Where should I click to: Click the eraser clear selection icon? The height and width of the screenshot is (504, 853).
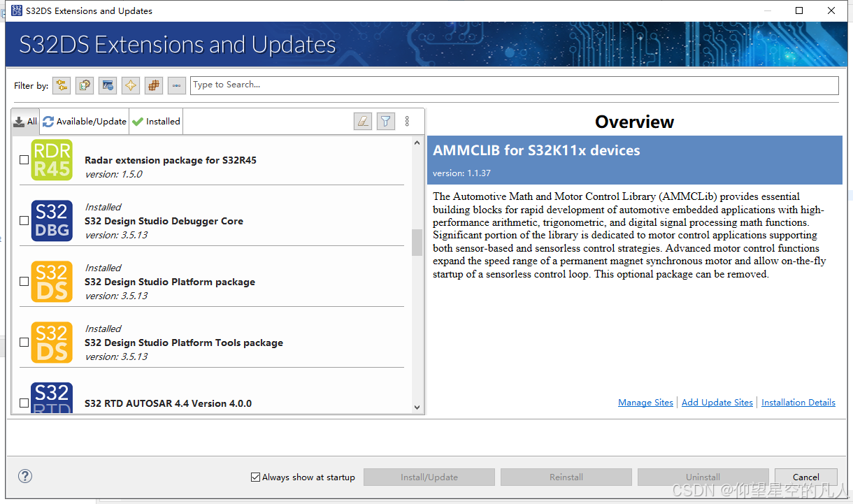[x=362, y=121]
